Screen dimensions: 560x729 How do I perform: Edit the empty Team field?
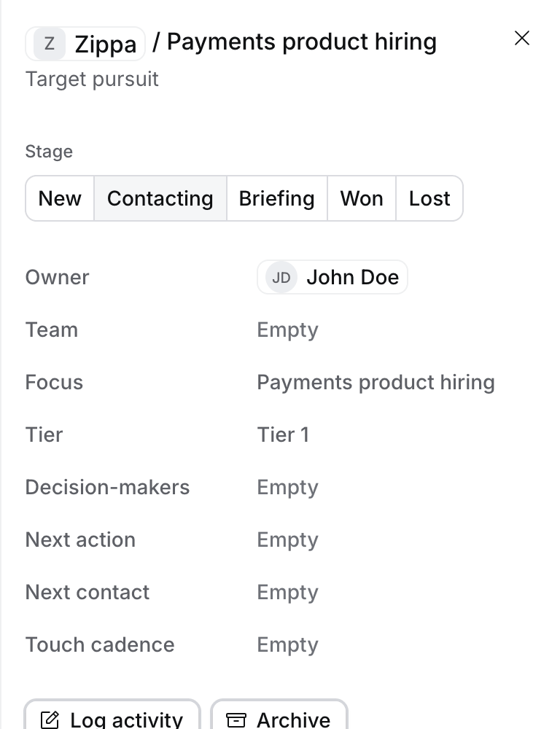tap(287, 330)
